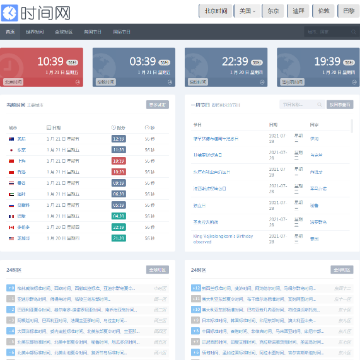
Task: Open the city link beside the Canadian flag
Action: (x=23, y=227)
